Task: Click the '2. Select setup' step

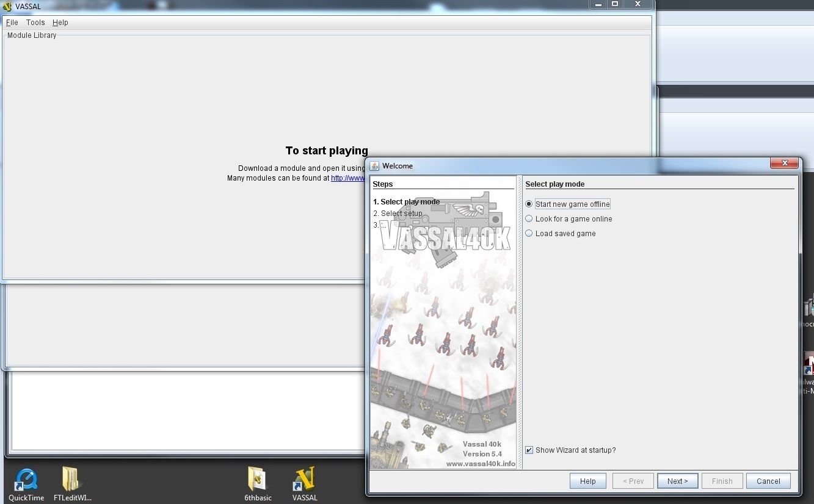Action: pos(398,214)
